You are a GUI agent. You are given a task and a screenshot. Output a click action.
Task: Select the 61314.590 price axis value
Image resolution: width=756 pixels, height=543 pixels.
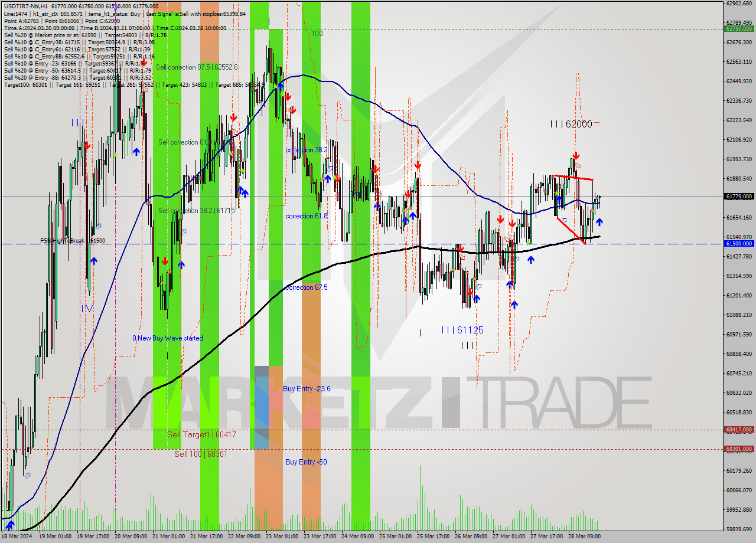739,276
